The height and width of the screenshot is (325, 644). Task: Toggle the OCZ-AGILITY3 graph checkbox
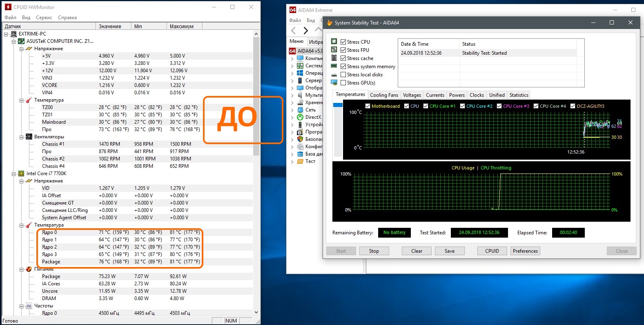click(x=573, y=106)
